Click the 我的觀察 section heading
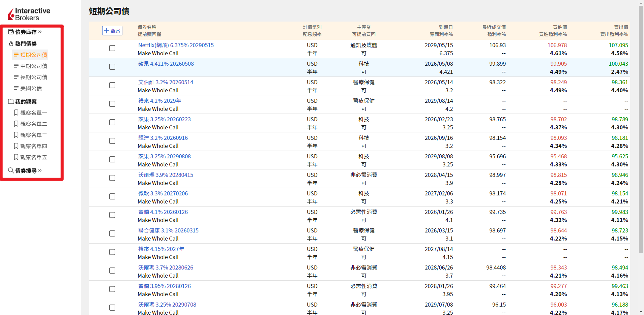The width and height of the screenshot is (644, 315). pos(26,101)
